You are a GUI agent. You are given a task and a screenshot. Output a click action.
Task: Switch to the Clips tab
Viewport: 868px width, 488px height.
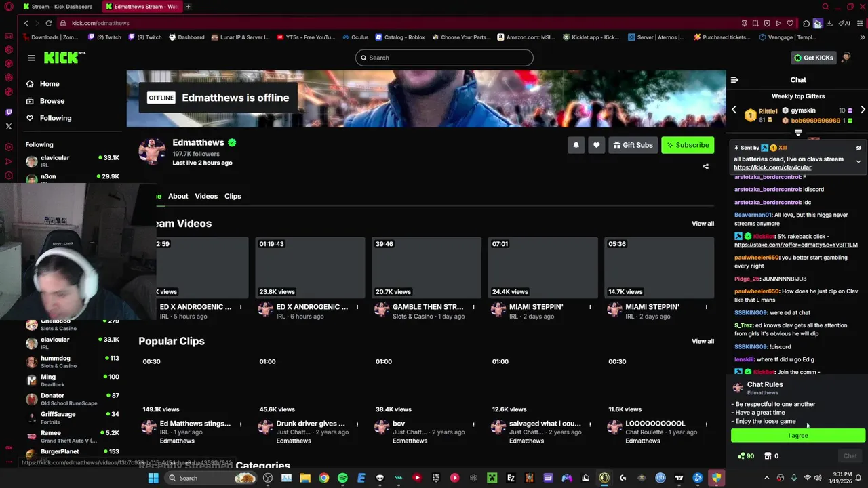pyautogui.click(x=233, y=196)
